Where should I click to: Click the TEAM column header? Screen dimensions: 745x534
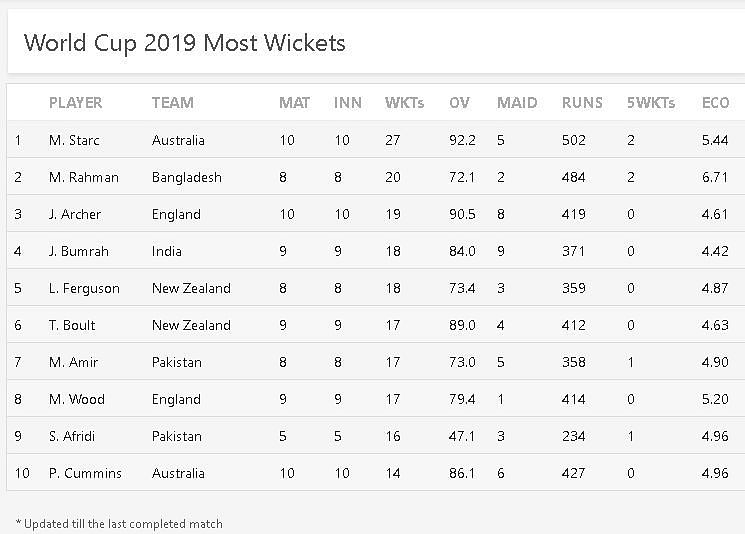coord(172,103)
